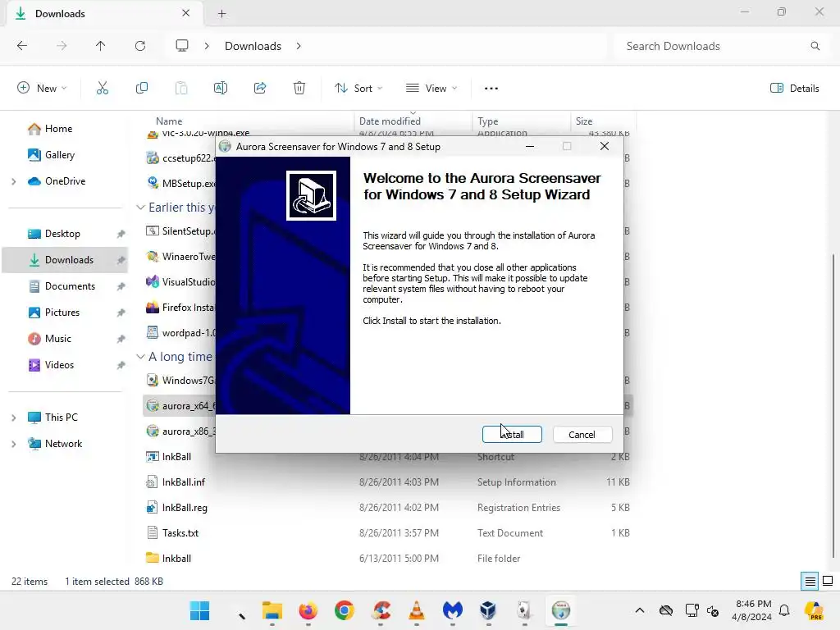Screen dimensions: 840x630
Task: Go back with the Back arrow
Action: 22,46
